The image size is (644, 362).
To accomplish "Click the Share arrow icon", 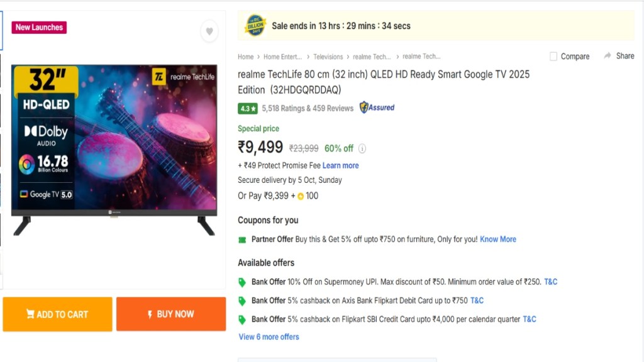I will point(608,56).
